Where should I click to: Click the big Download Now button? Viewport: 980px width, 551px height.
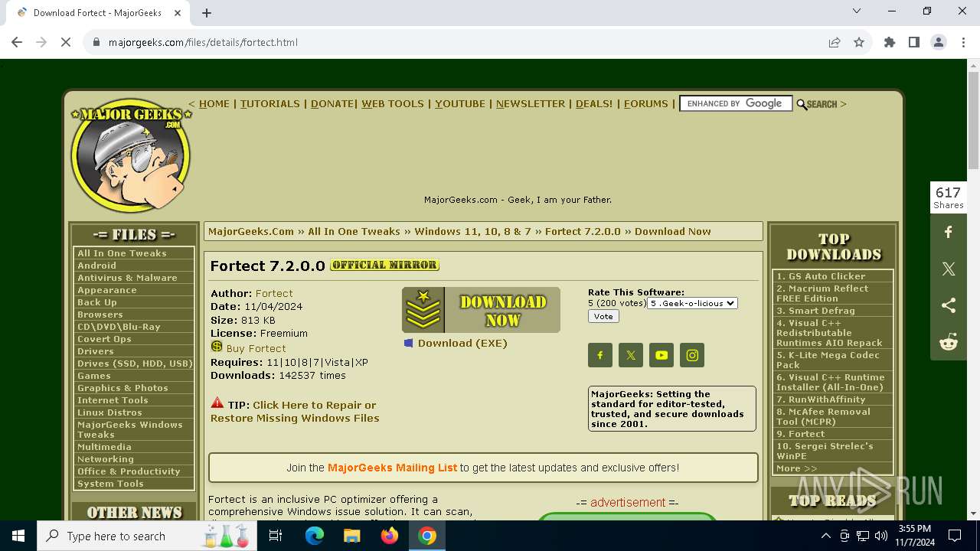click(x=481, y=310)
